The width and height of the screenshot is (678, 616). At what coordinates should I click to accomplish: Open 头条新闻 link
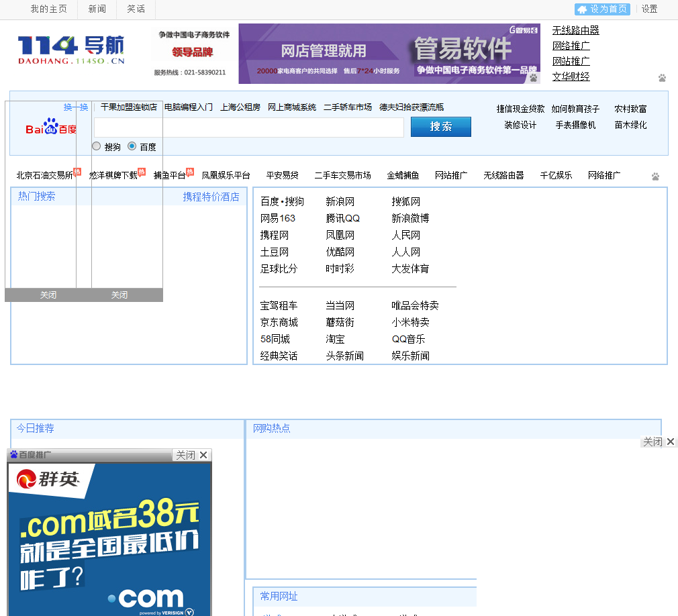click(344, 356)
